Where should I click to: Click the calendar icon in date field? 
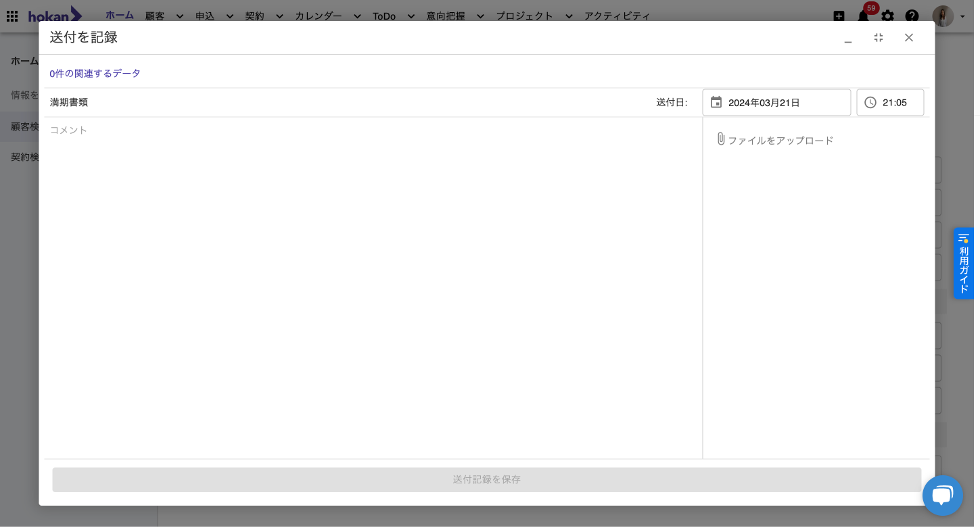click(x=716, y=103)
